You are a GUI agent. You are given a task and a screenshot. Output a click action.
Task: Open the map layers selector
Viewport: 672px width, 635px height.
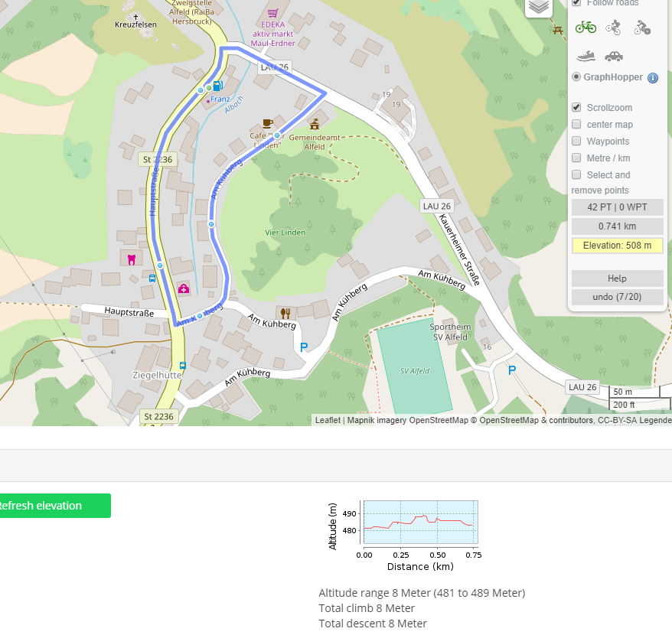coord(539,7)
